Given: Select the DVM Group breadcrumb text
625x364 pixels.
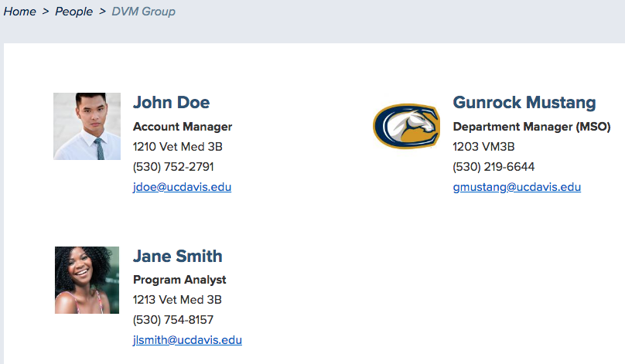Looking at the screenshot, I should (x=143, y=12).
